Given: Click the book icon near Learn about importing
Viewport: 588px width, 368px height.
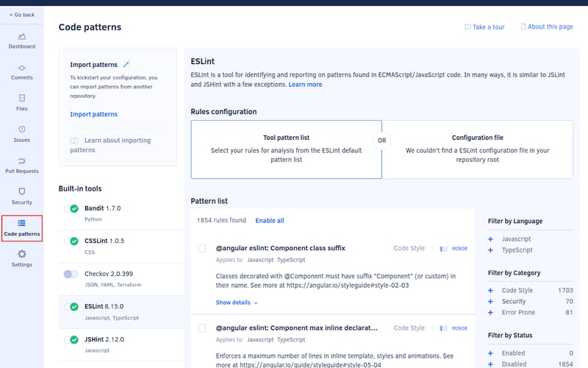Looking at the screenshot, I should pos(74,141).
